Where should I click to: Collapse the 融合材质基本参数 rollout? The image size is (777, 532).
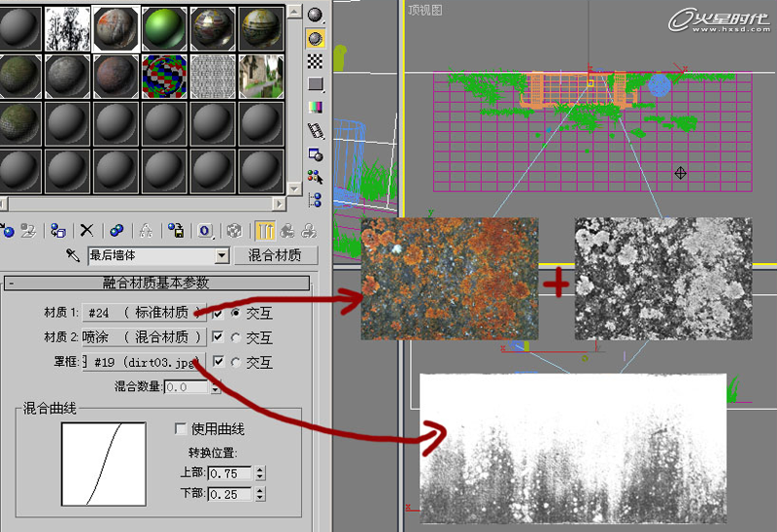(x=156, y=283)
